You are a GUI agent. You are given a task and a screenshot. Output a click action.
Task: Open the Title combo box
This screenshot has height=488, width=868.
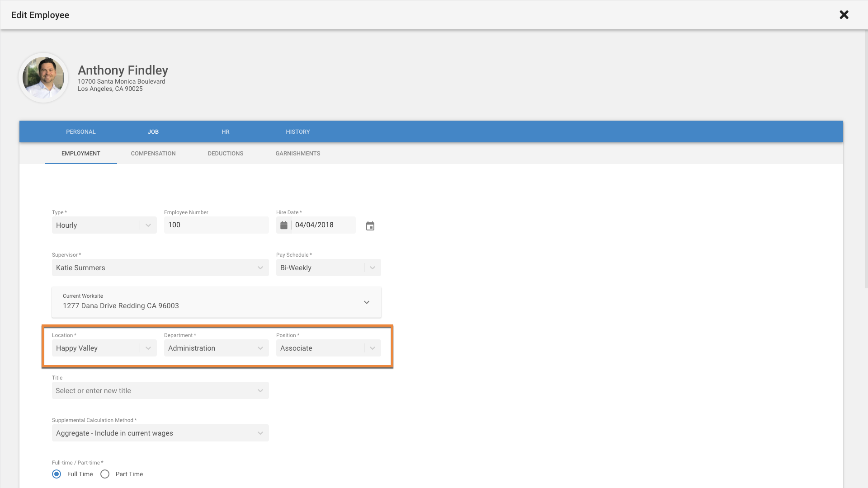tap(160, 390)
